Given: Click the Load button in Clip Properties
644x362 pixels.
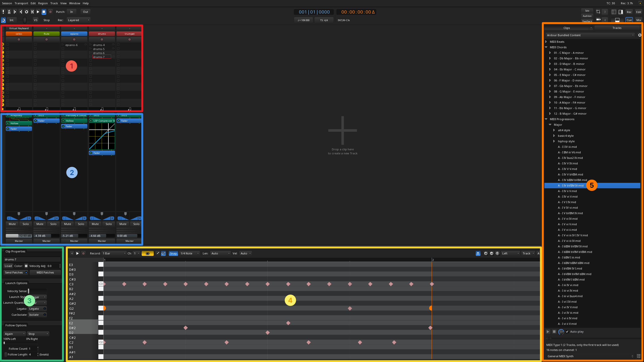Looking at the screenshot, I should click(8, 266).
